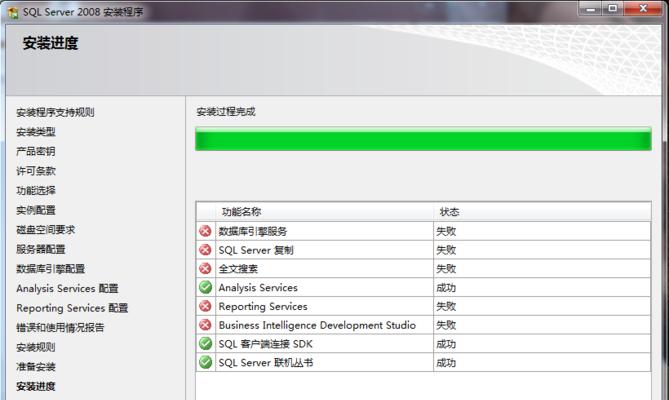Click the failed icon for Reporting Services
Image resolution: width=669 pixels, height=400 pixels.
(x=205, y=306)
